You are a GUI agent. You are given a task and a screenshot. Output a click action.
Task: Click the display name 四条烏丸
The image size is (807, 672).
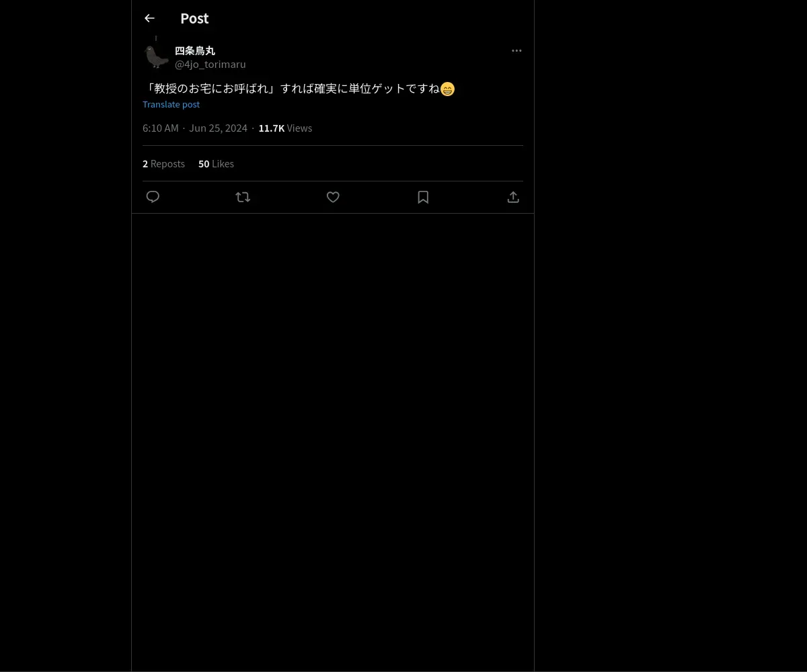pos(195,50)
